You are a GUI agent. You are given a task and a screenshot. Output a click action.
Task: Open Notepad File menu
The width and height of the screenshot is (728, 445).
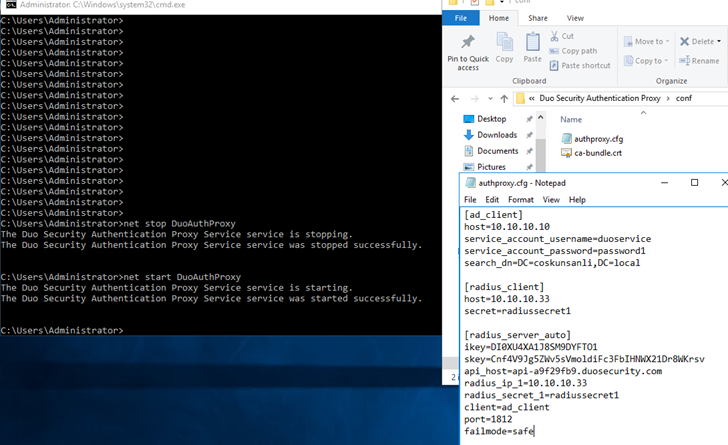(x=470, y=200)
